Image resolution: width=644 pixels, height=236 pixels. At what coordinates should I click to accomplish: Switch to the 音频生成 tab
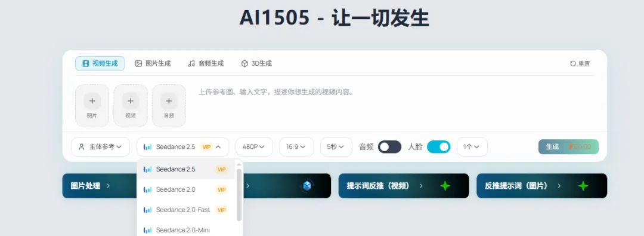[206, 63]
